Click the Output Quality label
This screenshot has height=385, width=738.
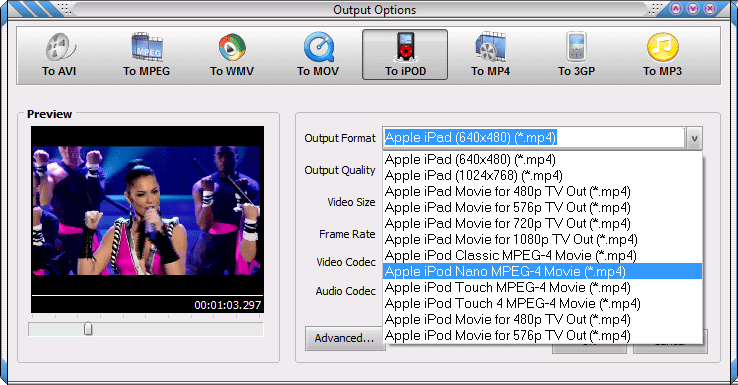(340, 170)
